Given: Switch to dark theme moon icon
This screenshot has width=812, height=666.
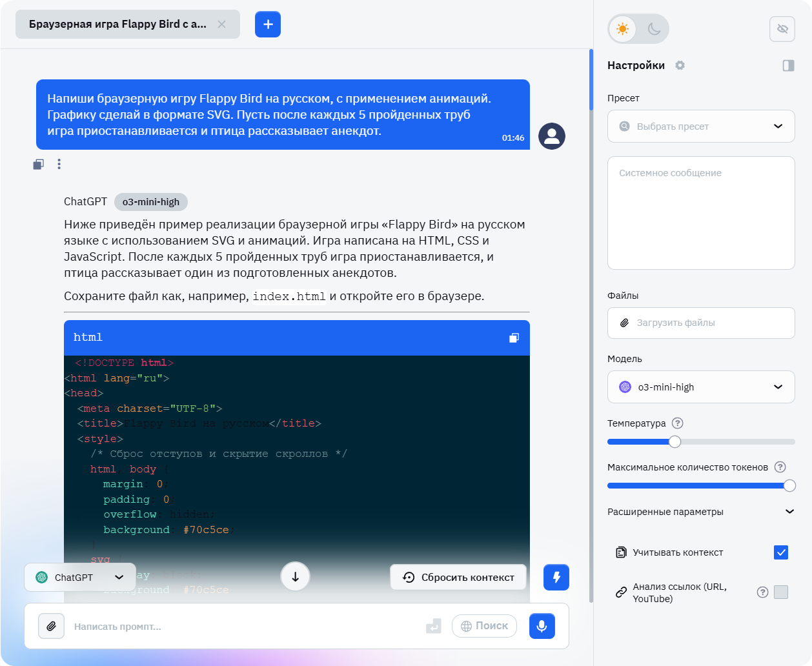Looking at the screenshot, I should click(654, 29).
